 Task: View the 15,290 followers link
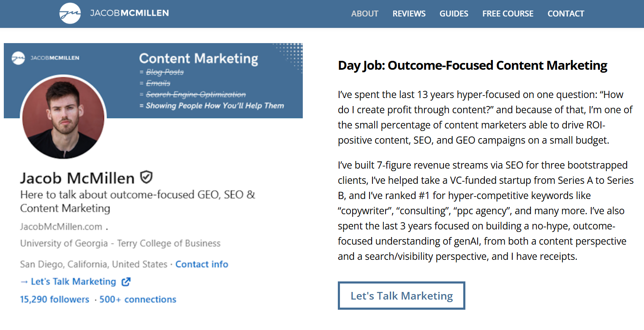pyautogui.click(x=54, y=300)
